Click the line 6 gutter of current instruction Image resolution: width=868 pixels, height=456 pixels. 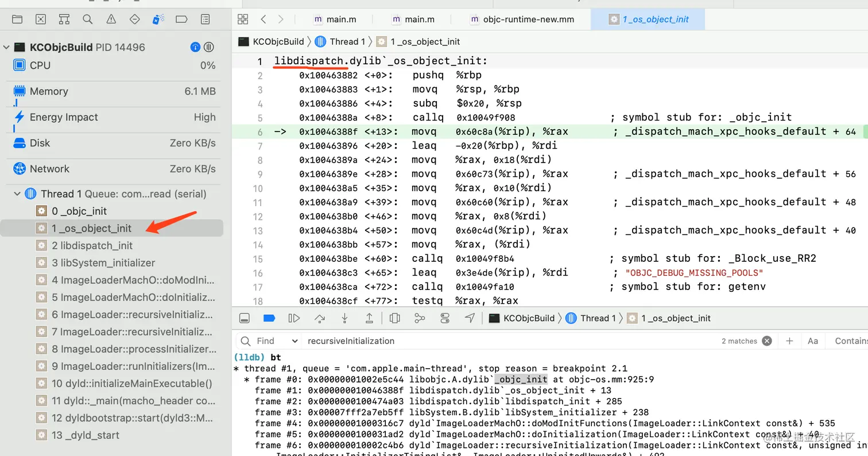coord(259,132)
